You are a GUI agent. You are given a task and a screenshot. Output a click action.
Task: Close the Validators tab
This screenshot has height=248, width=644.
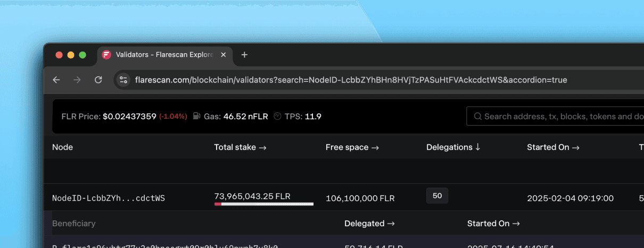224,55
